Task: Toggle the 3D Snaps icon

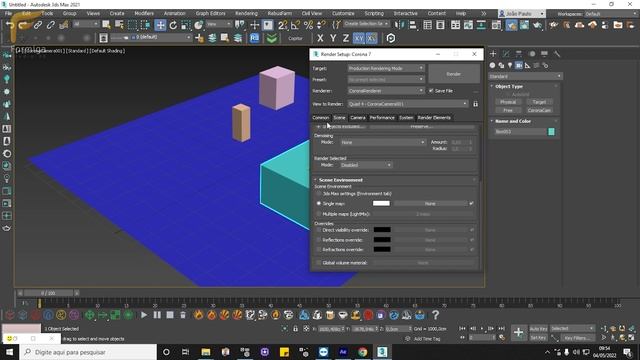Action: pyautogui.click(x=282, y=25)
